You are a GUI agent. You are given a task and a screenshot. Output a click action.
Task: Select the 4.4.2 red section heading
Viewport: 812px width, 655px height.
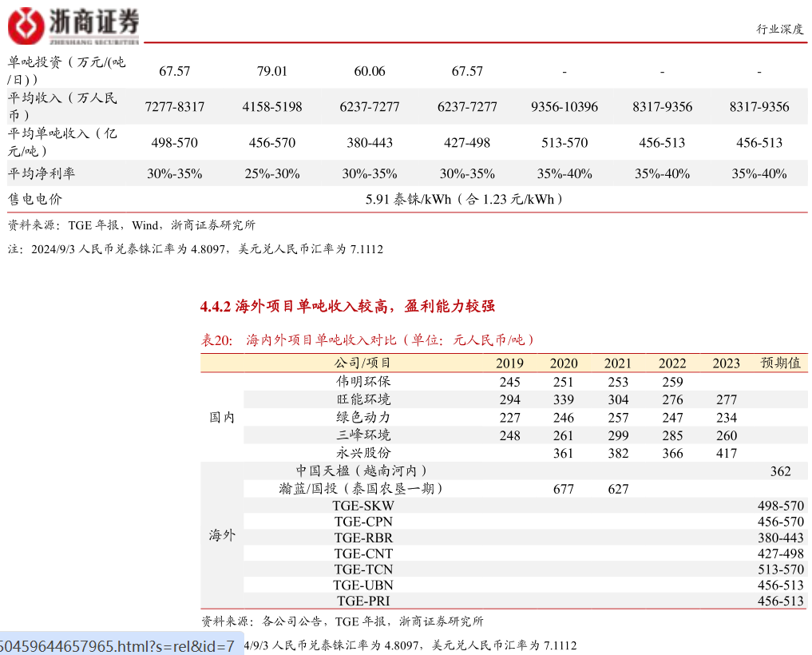(x=347, y=306)
